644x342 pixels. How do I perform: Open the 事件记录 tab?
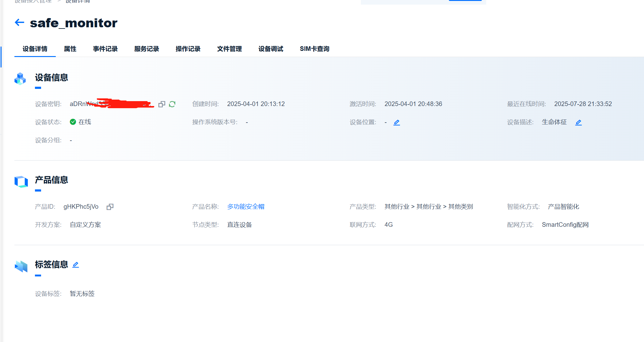tap(105, 49)
